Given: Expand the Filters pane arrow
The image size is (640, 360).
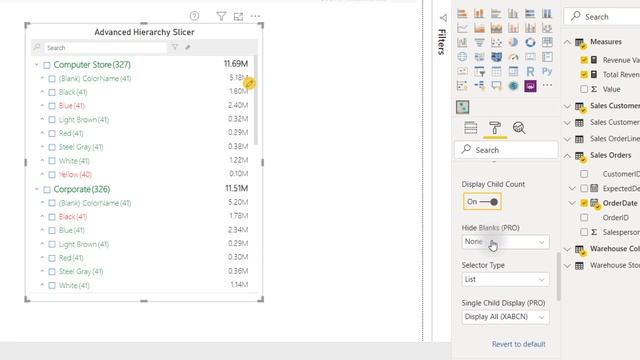Looking at the screenshot, I should pyautogui.click(x=443, y=18).
